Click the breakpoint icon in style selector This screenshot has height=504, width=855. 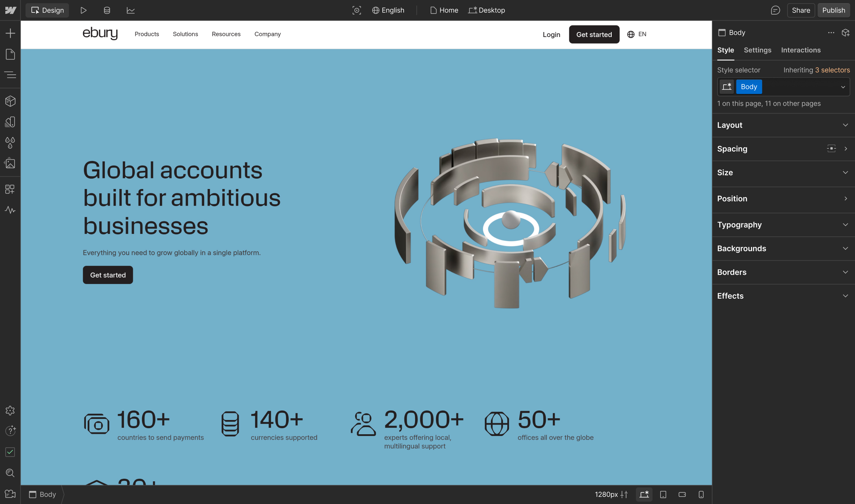(727, 87)
